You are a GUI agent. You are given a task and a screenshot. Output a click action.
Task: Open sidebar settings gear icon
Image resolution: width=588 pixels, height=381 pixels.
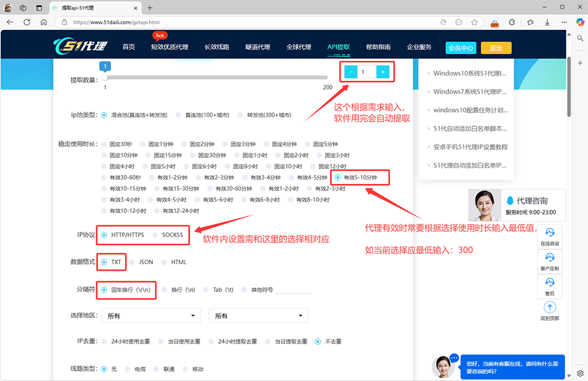click(580, 373)
